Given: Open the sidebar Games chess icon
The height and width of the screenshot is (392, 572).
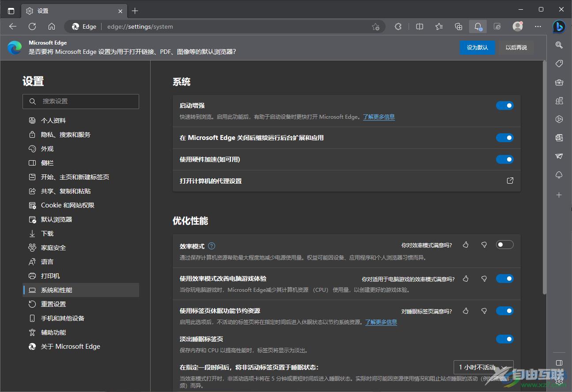Looking at the screenshot, I should (559, 101).
